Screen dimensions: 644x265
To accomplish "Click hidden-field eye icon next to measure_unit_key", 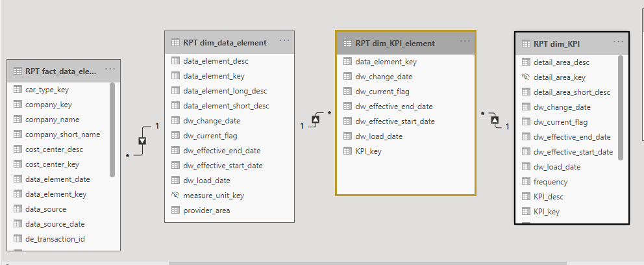I will [x=175, y=196].
